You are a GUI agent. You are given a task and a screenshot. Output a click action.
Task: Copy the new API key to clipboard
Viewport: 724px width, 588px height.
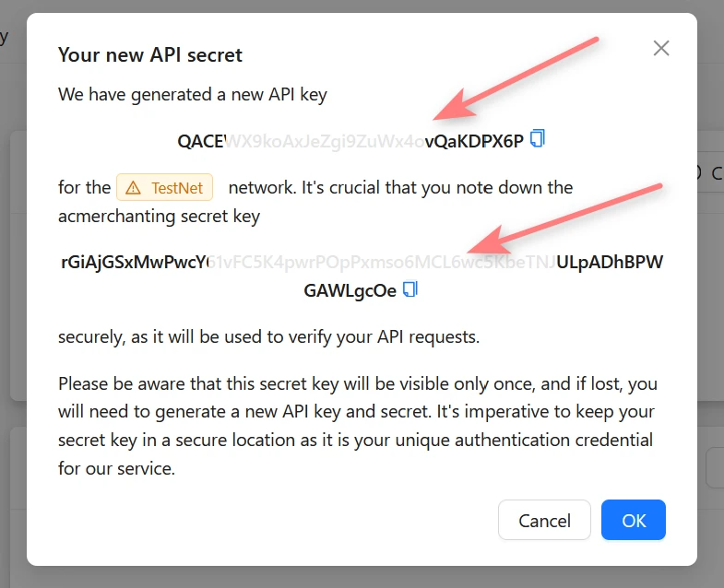[538, 138]
